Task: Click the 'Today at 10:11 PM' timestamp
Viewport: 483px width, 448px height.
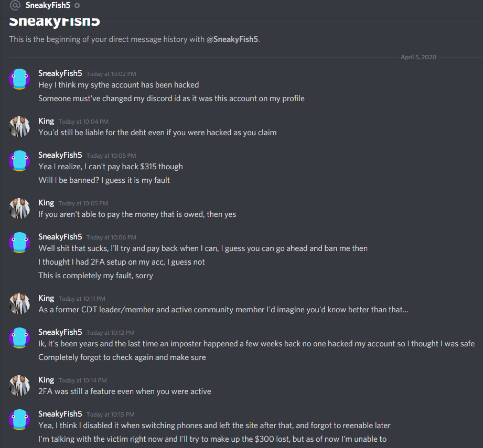Action: (x=82, y=299)
